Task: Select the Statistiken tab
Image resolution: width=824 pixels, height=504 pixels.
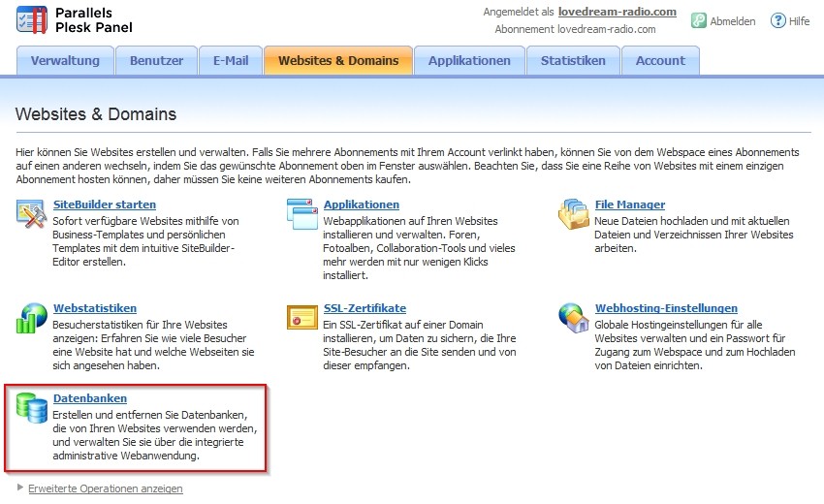Action: (572, 60)
